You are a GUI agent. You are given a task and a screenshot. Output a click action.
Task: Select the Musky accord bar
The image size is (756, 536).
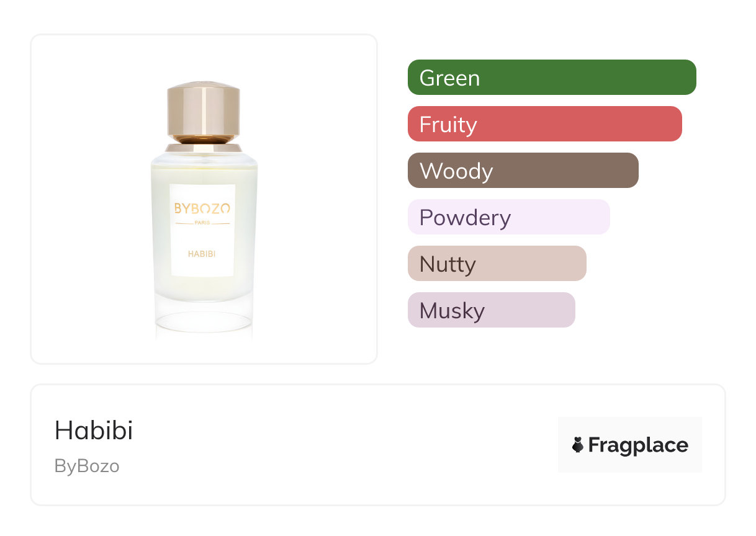coord(491,310)
